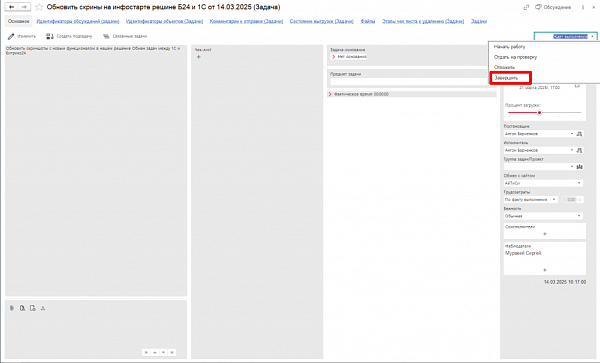The height and width of the screenshot is (363, 600).
Task: Adjust the Процент загрузки slider handle
Action: 539,113
